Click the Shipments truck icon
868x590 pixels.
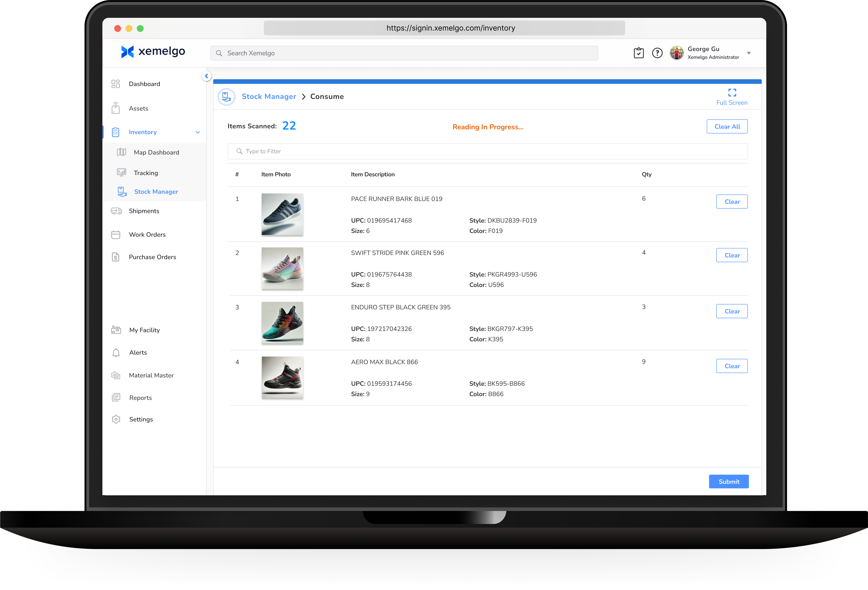pos(116,211)
